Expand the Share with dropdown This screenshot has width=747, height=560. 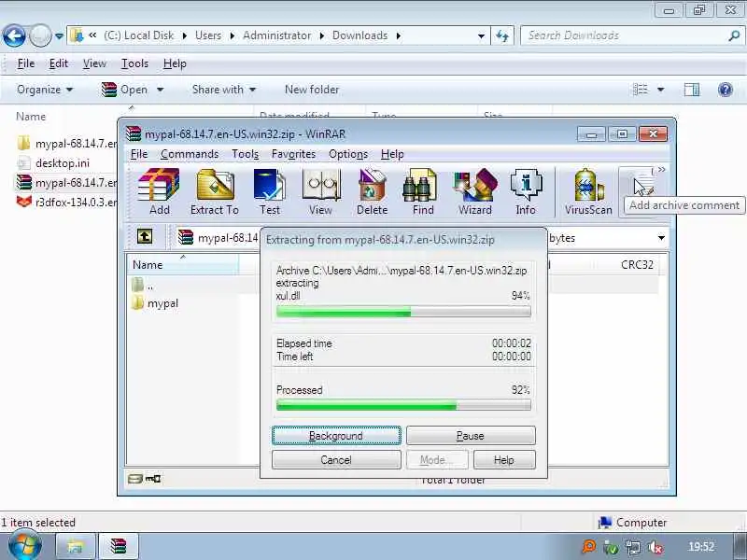(224, 90)
